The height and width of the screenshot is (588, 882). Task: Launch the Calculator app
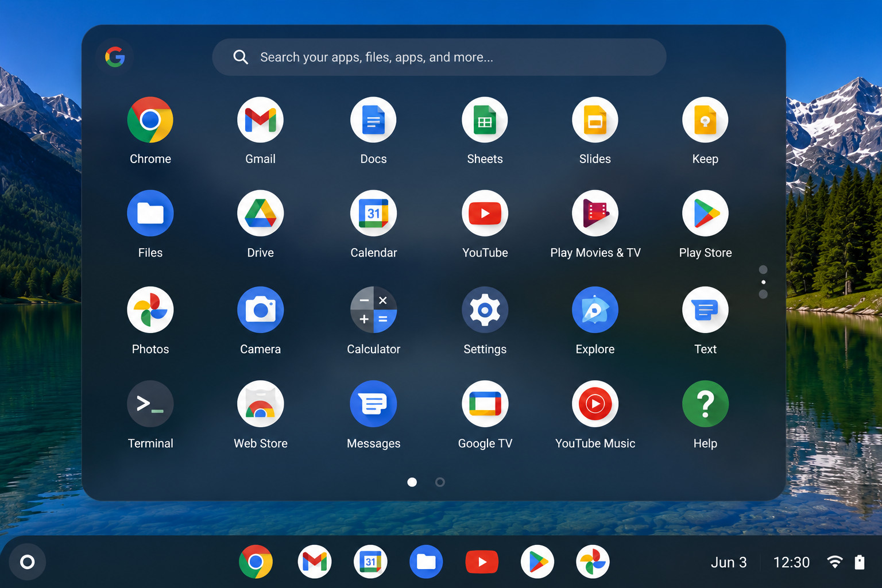click(373, 310)
